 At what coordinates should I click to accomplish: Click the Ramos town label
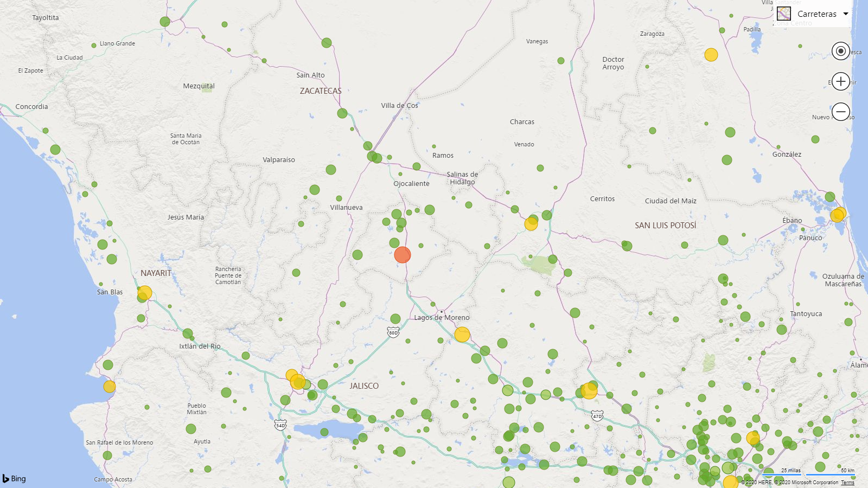coord(443,156)
